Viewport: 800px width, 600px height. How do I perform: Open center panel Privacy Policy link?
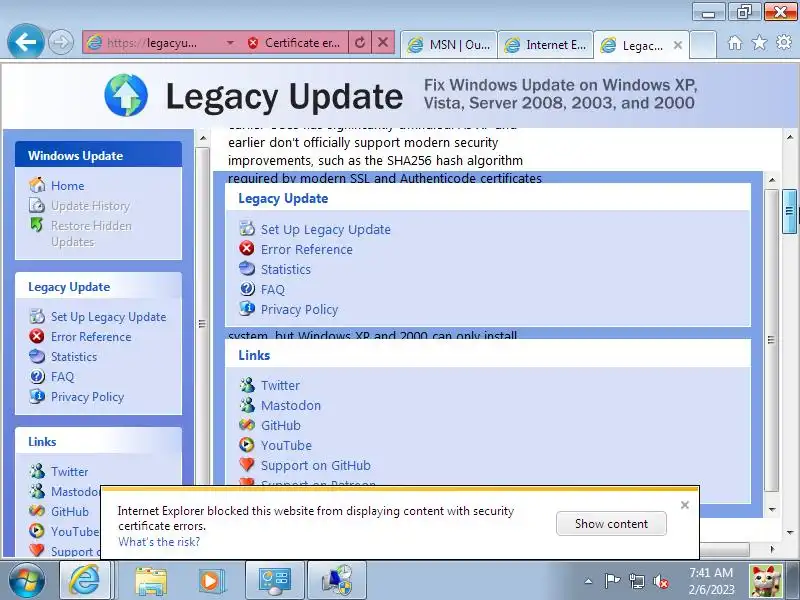[299, 310]
